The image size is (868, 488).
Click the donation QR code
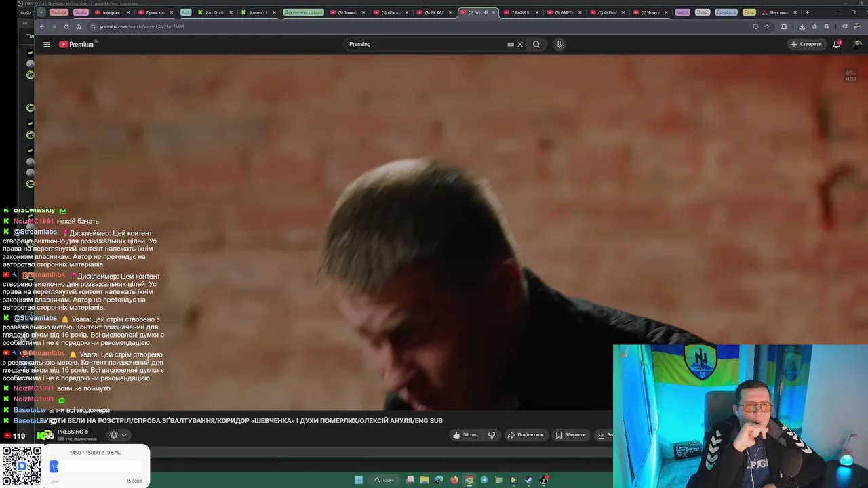(x=22, y=466)
